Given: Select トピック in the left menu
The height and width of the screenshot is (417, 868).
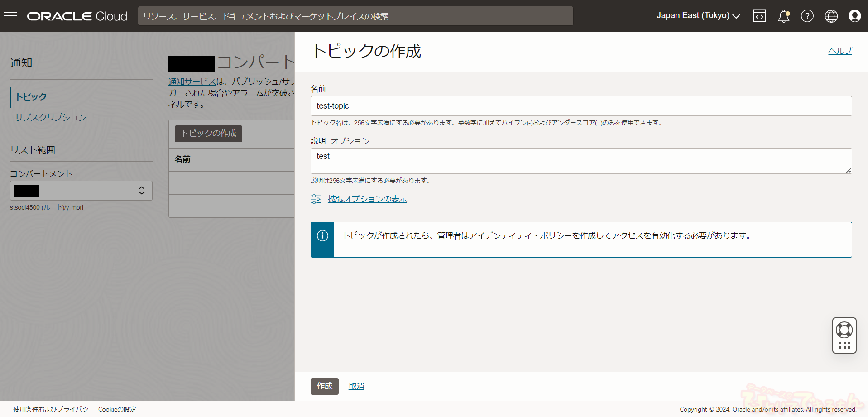Looking at the screenshot, I should (31, 97).
